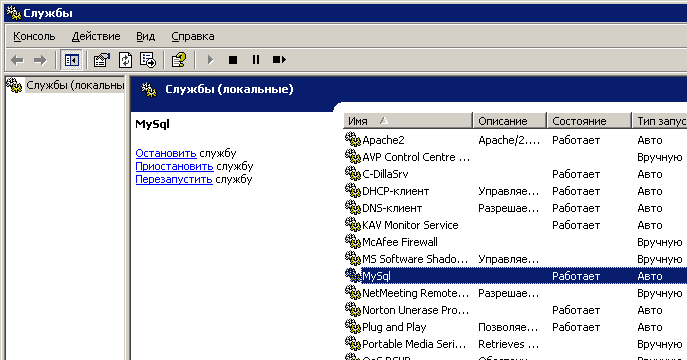This screenshot has height=360, width=687.
Task: Click the Apache2 service gear icon
Action: 353,140
